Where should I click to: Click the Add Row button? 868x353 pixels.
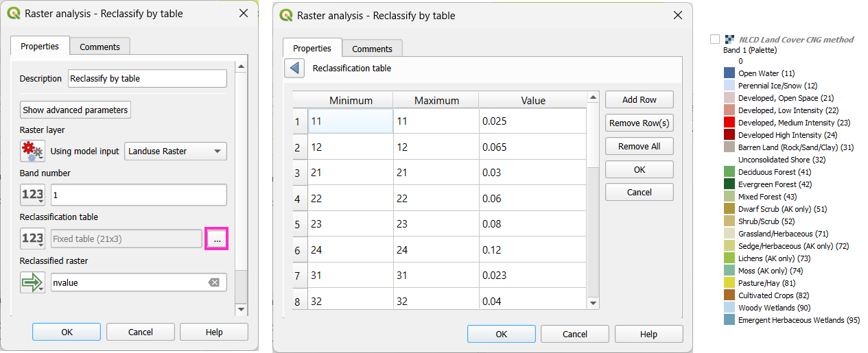coord(639,99)
